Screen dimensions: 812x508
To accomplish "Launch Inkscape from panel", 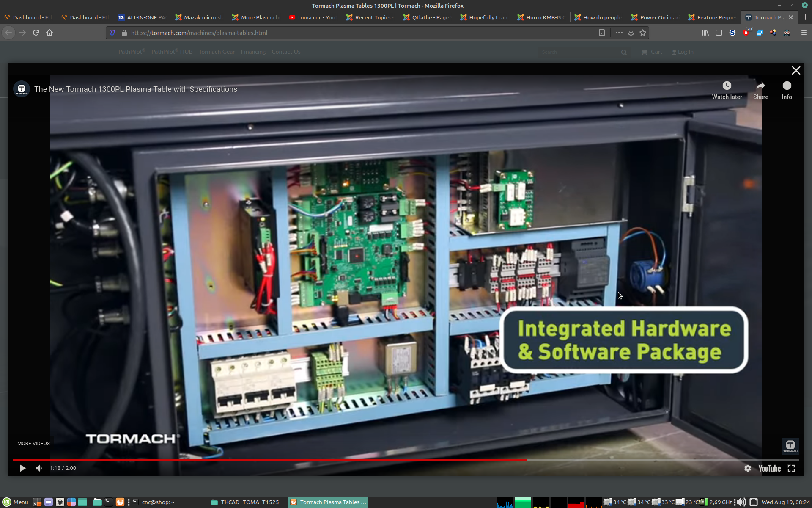I will point(60,502).
